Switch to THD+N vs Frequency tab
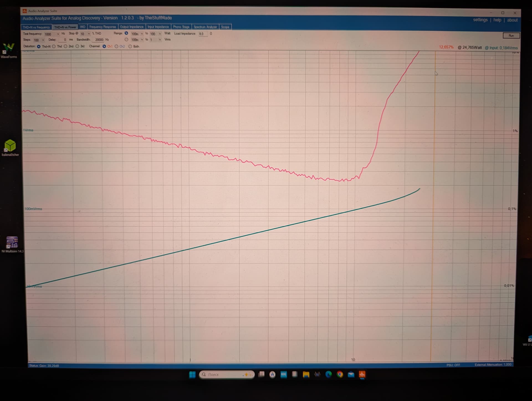The width and height of the screenshot is (532, 401). point(36,27)
